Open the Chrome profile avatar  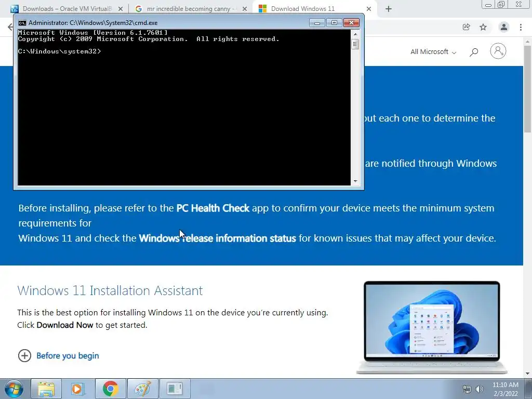[504, 27]
